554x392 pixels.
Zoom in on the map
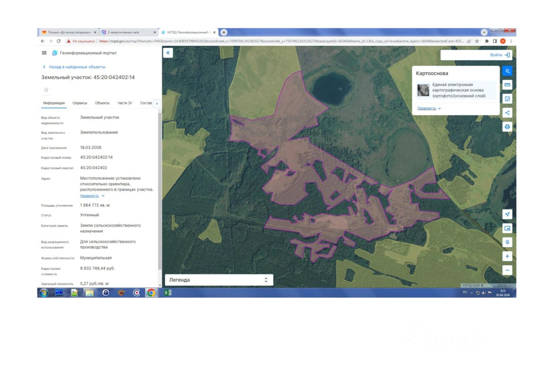(x=507, y=256)
